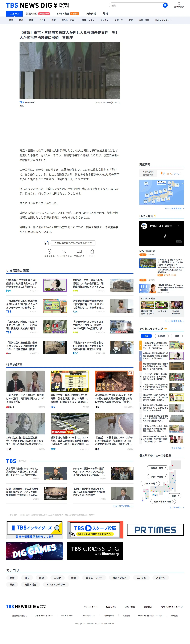Open the エリア設定 location pin icon
The image size is (190, 644).
coord(179,4)
